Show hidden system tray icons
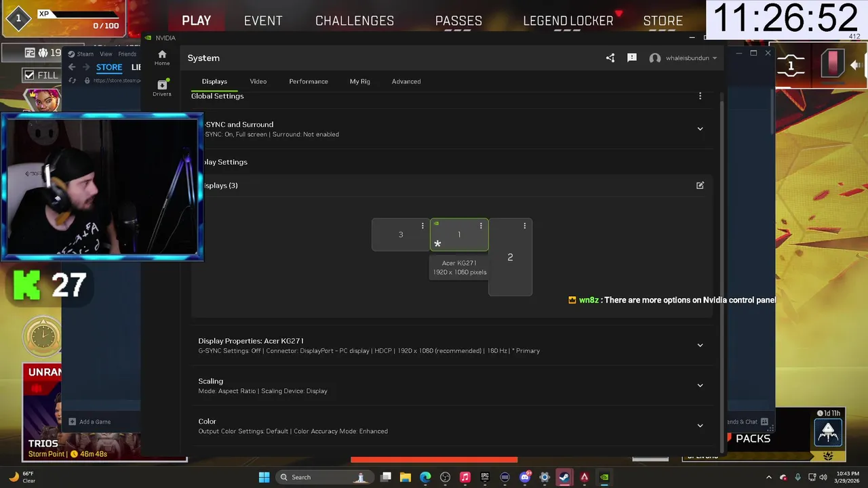This screenshot has width=868, height=488. coord(769,477)
